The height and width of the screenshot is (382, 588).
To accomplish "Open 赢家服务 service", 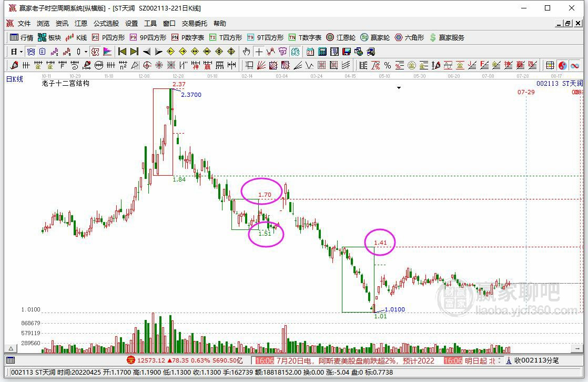I will coord(447,37).
